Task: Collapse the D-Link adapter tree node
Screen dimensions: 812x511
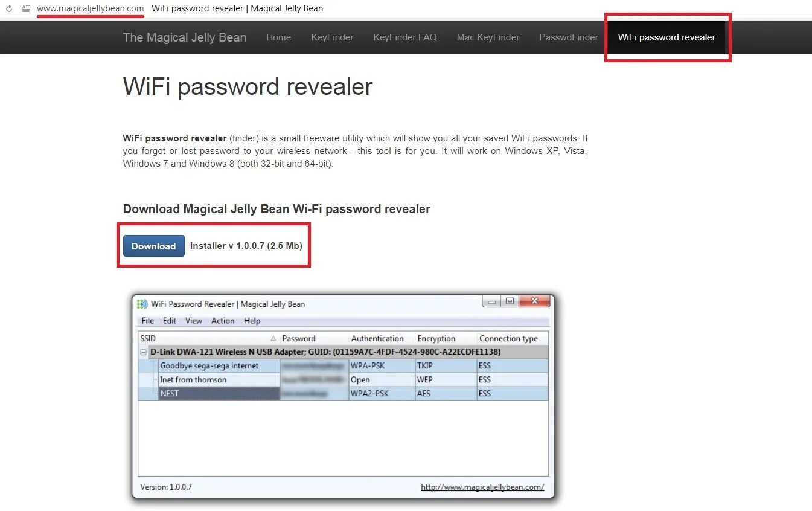Action: [x=144, y=352]
